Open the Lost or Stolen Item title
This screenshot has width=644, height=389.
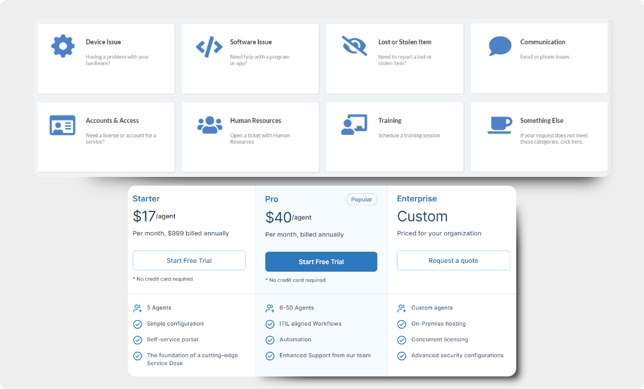coord(405,42)
